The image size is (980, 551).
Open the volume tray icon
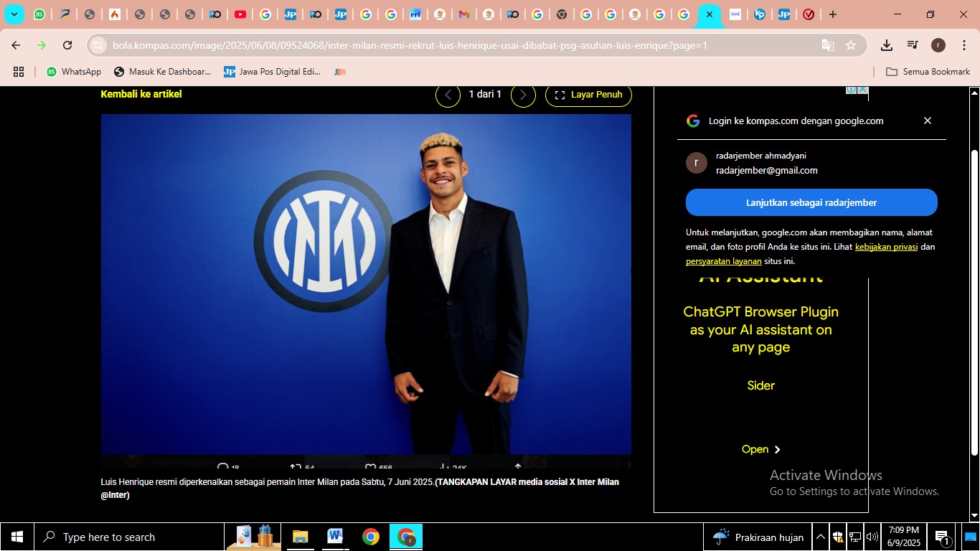pyautogui.click(x=872, y=537)
